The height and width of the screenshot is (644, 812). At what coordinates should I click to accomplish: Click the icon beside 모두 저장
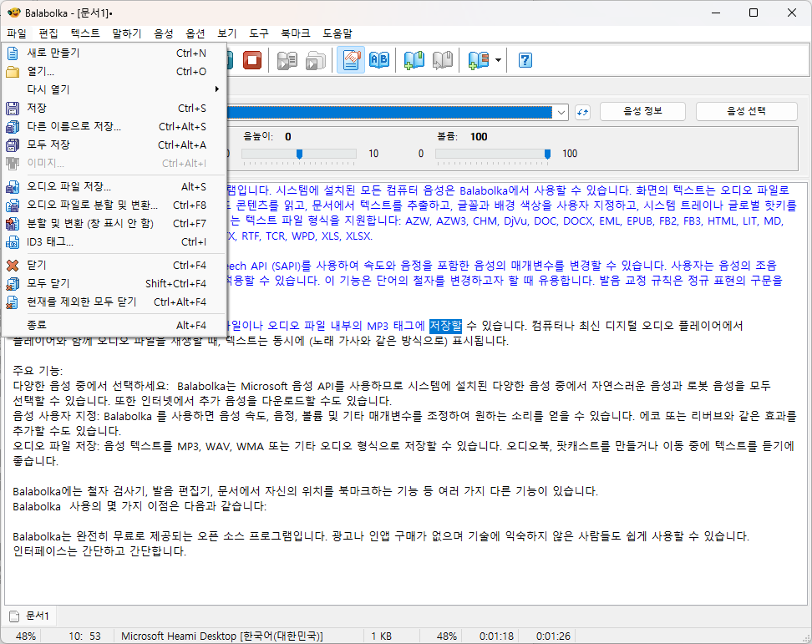click(x=13, y=145)
